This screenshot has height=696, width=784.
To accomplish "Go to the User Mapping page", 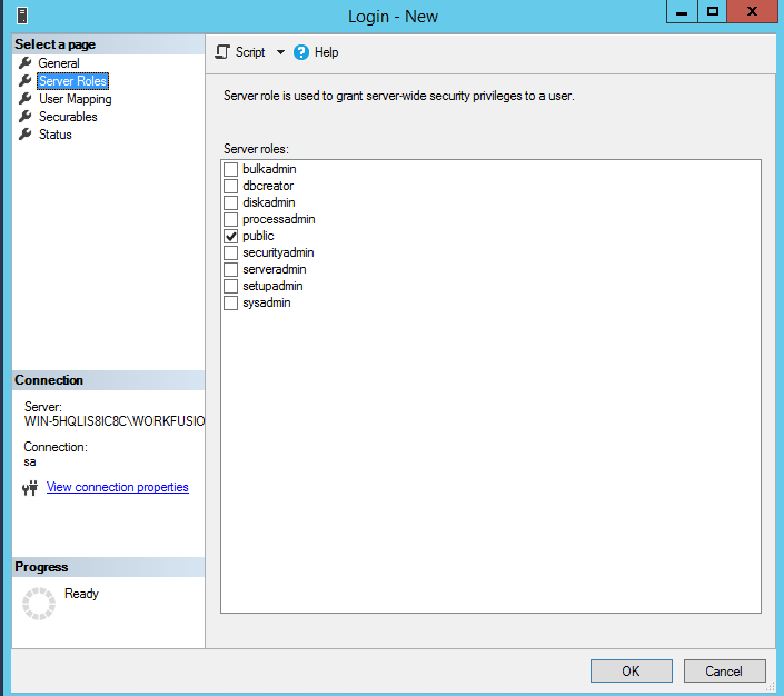I will [x=75, y=99].
